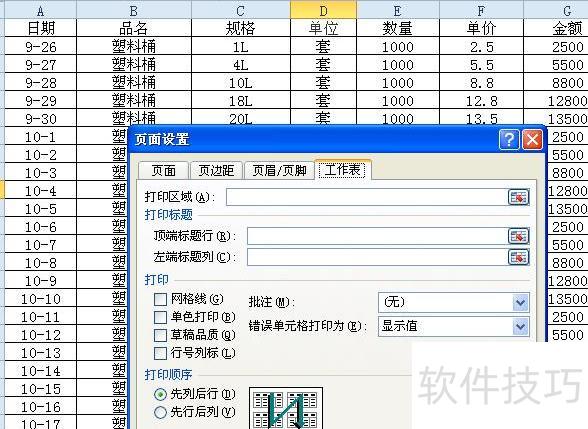Select the 10L specification cell
Viewport: 588px width, 429px height.
tap(240, 82)
